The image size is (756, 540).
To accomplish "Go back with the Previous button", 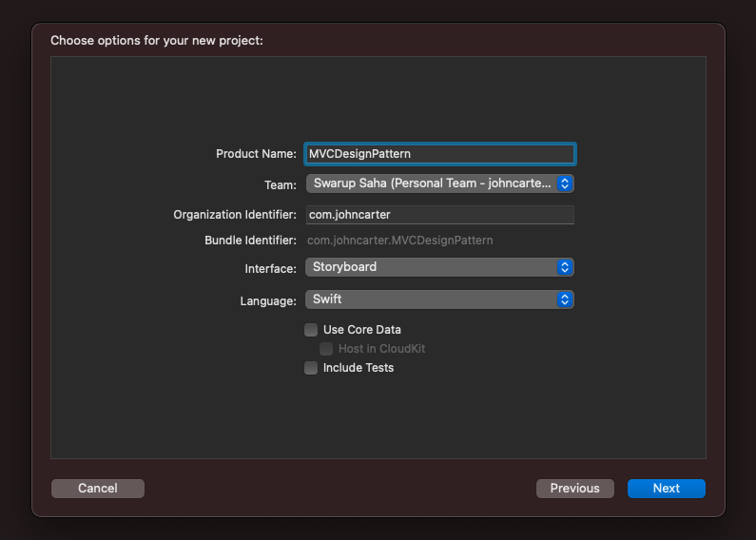I will (x=575, y=489).
